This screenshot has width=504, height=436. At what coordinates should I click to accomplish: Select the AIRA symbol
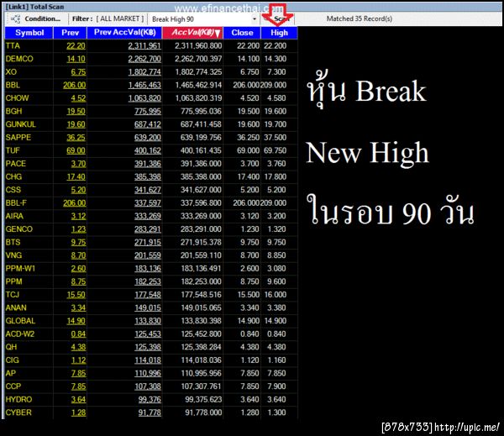[x=14, y=216]
